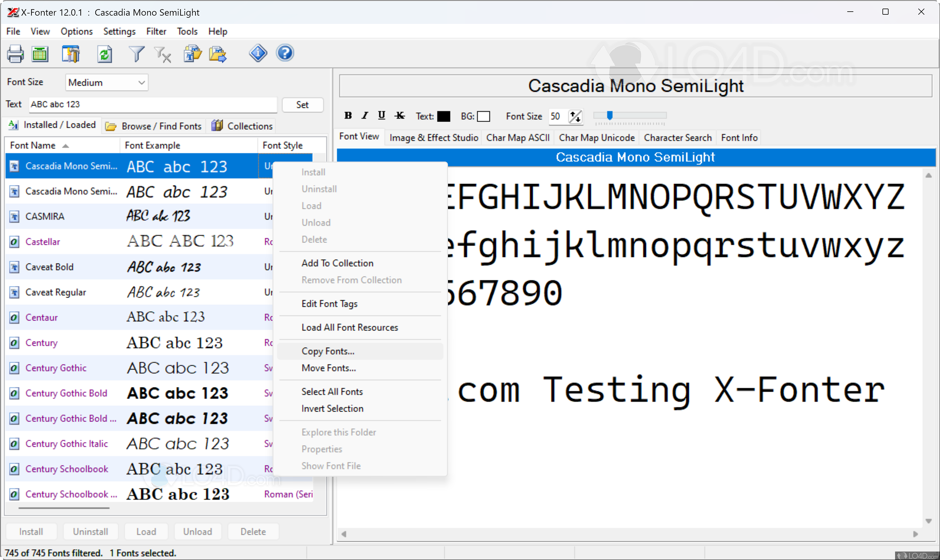This screenshot has width=940, height=560.
Task: Open the Font Size Medium dropdown
Action: [107, 82]
